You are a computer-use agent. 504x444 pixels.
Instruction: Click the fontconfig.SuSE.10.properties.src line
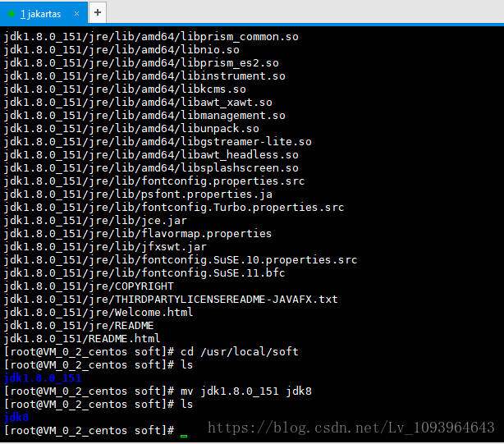tap(181, 260)
